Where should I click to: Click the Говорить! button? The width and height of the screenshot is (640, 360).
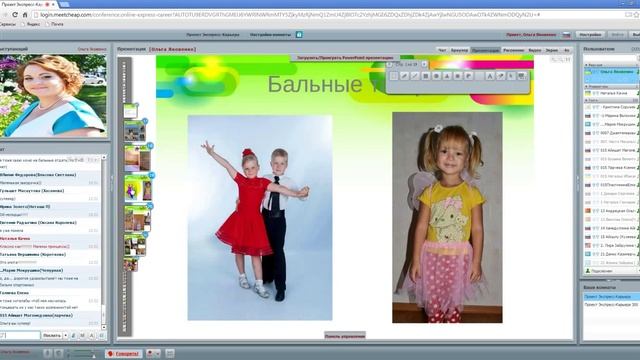tap(124, 353)
